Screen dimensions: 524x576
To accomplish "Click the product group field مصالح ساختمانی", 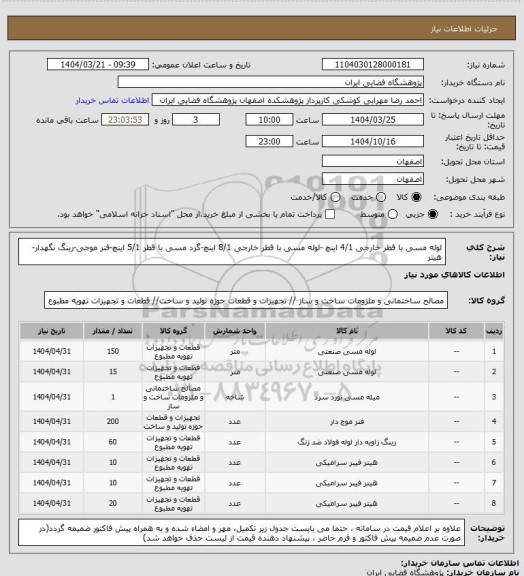I will point(246,301).
